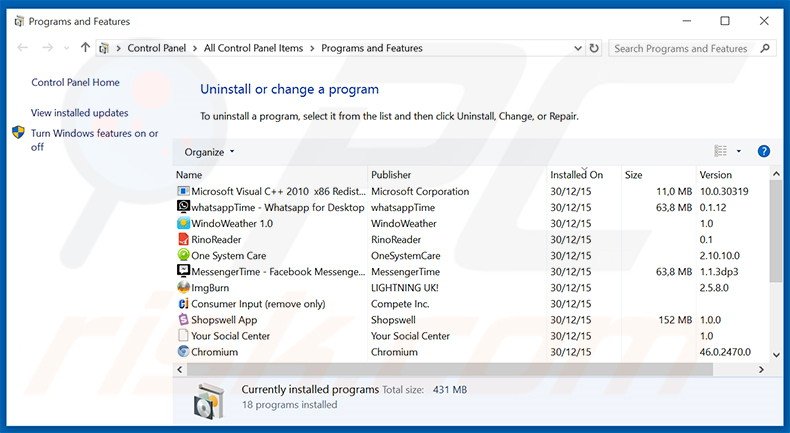Open the help question mark icon
Image resolution: width=790 pixels, height=433 pixels.
(764, 151)
